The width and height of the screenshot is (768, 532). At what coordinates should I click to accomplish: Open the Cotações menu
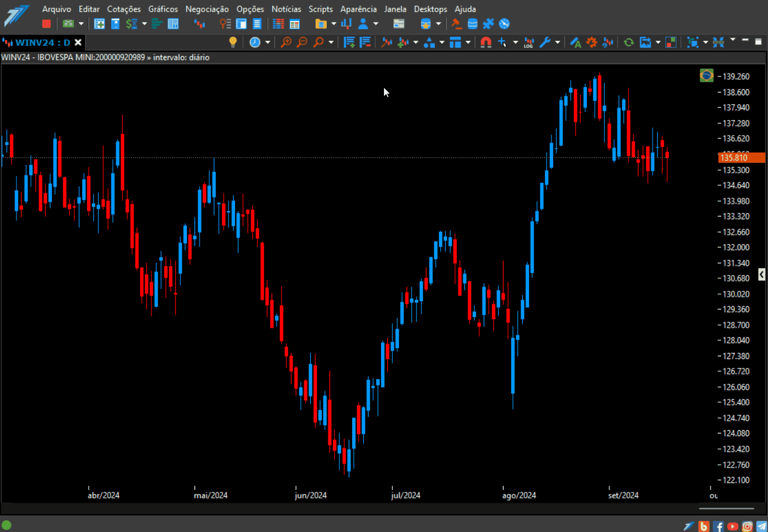(124, 9)
